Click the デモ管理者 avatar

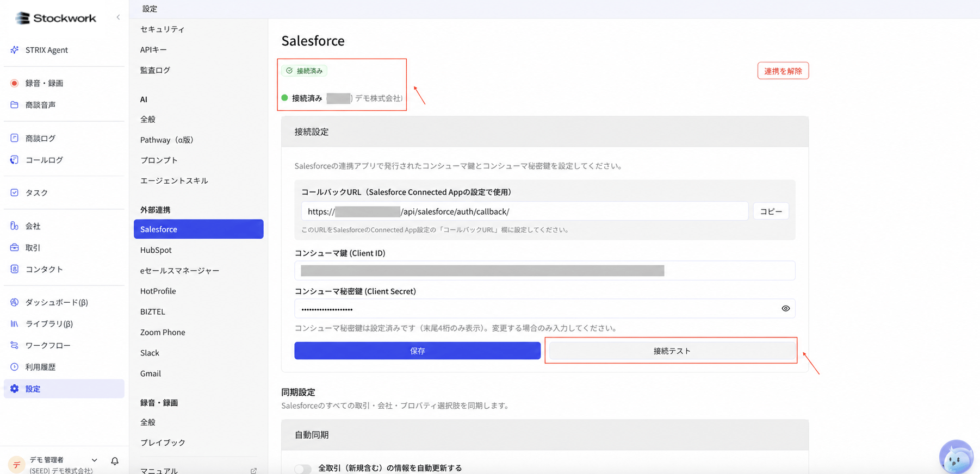[16, 465]
